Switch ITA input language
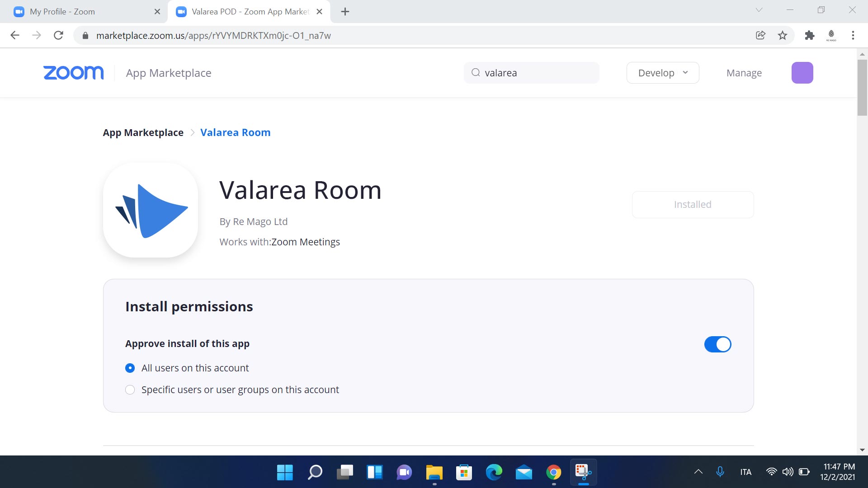Screen dimensions: 868x488 (x=745, y=472)
